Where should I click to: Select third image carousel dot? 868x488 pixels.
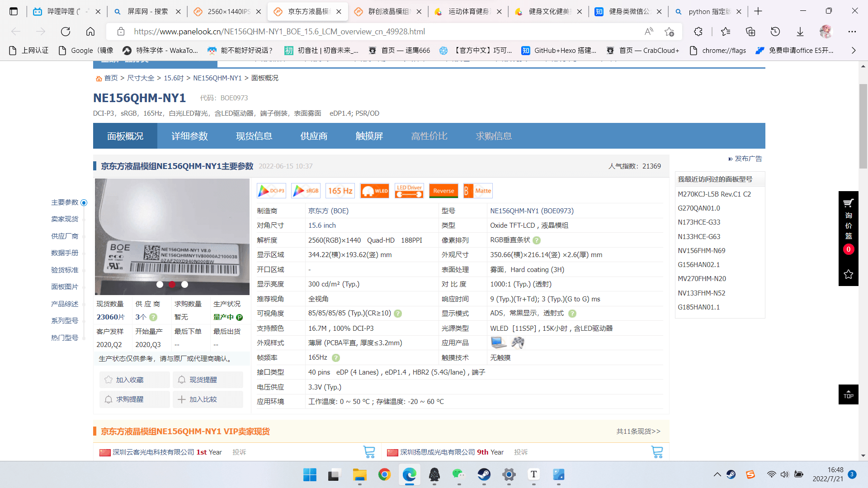[184, 285]
